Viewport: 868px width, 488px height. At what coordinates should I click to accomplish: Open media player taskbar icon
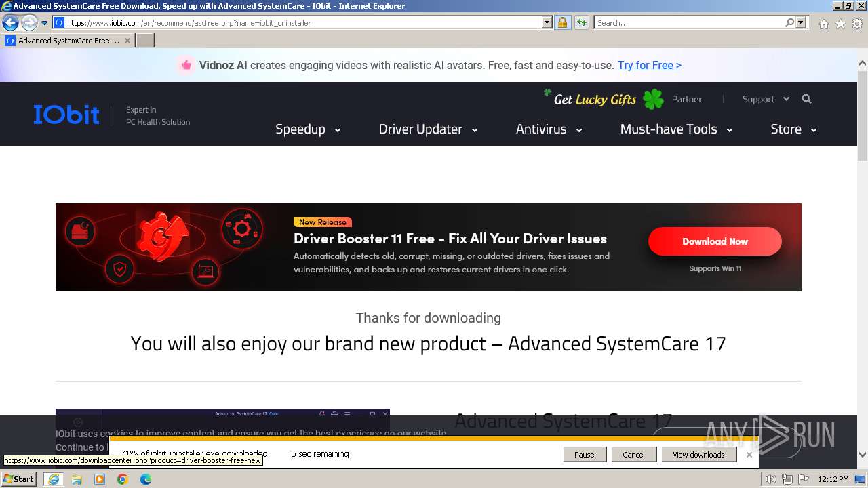(100, 479)
